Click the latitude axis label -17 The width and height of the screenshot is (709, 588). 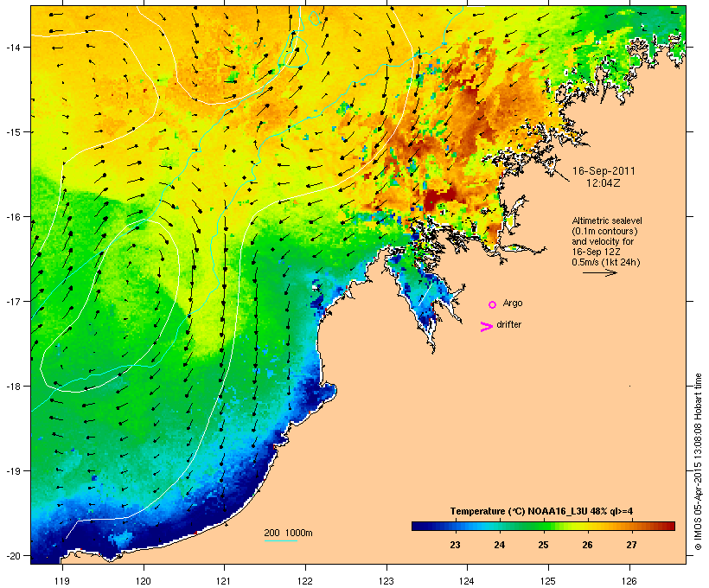[12, 301]
